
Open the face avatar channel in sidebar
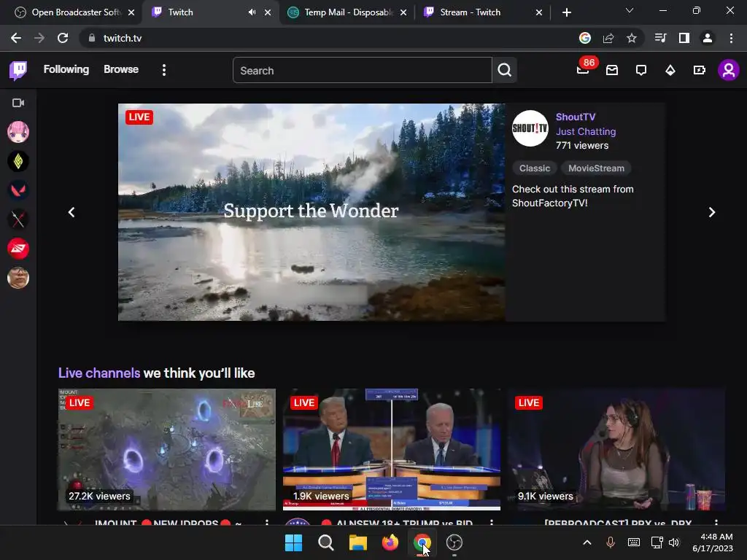[x=18, y=278]
